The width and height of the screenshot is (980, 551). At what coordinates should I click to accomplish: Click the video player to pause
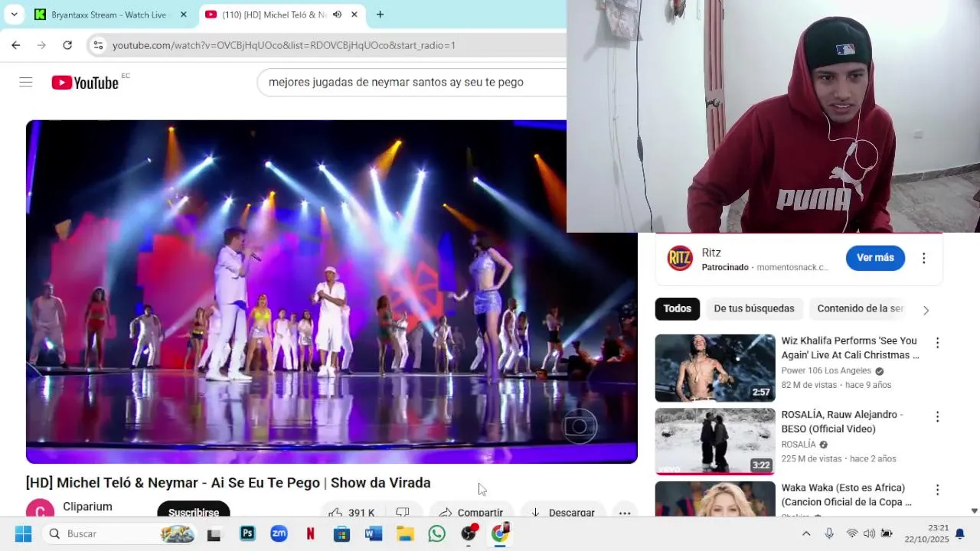coord(332,292)
